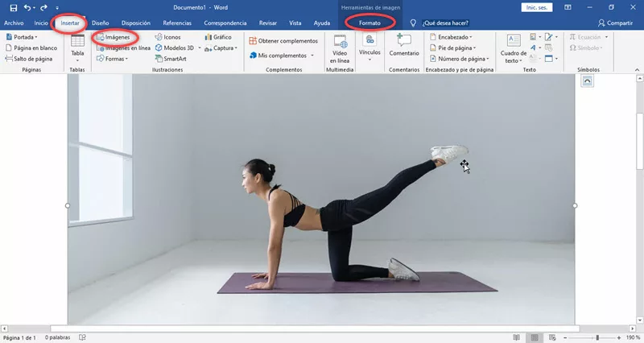Viewport: 644px width, 343px height.
Task: Open the Vínculos dropdown
Action: (x=369, y=48)
